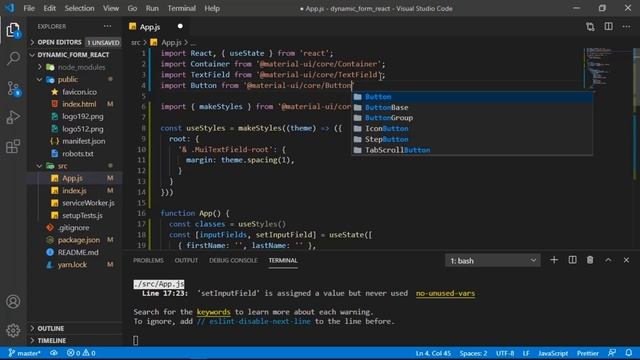Switch to the PROBLEMS panel tab

(x=148, y=260)
